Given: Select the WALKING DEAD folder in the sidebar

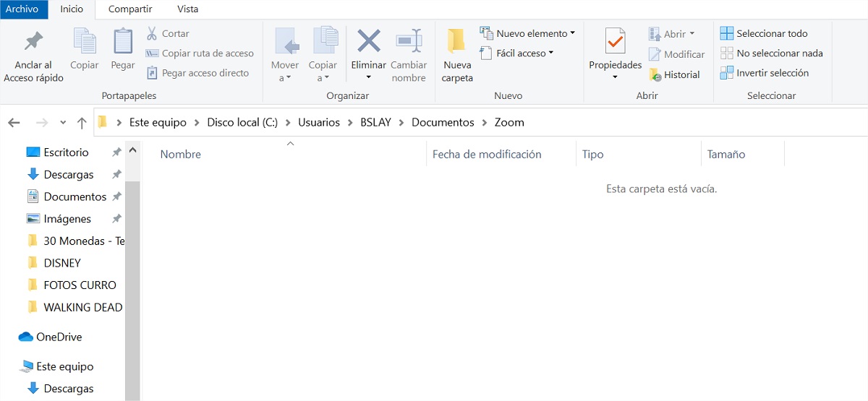Looking at the screenshot, I should (82, 307).
